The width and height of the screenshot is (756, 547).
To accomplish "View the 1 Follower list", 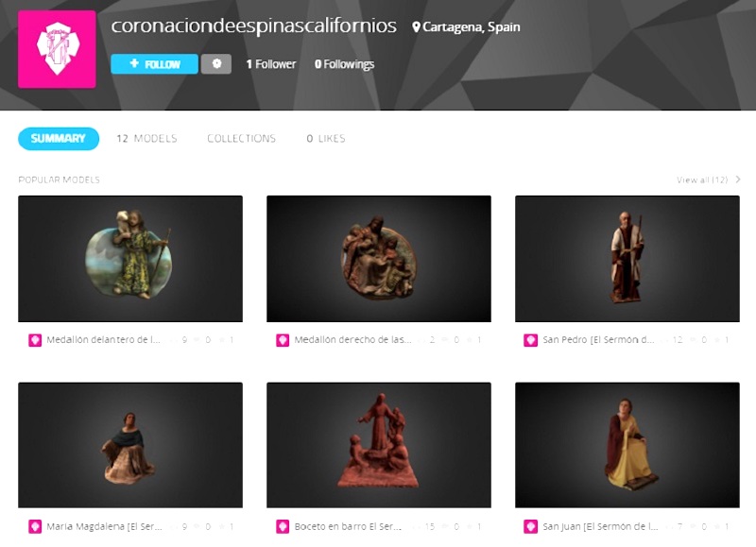I will point(271,64).
